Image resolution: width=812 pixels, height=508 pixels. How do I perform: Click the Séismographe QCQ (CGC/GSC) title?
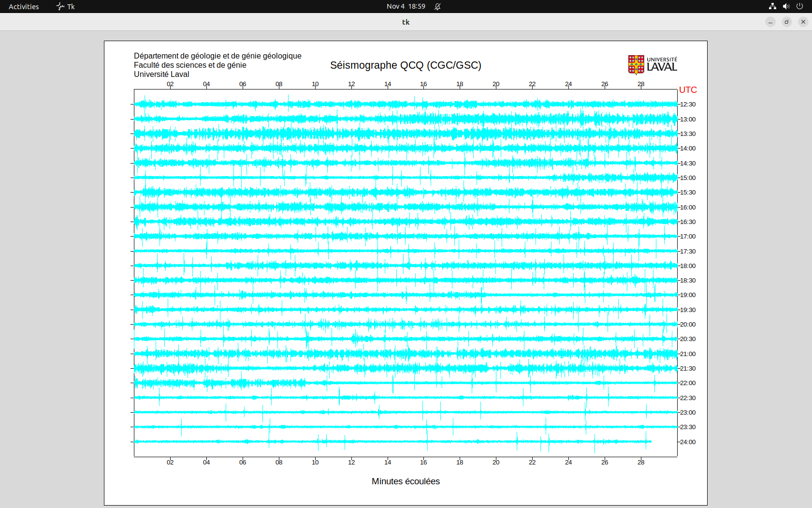[x=406, y=65]
